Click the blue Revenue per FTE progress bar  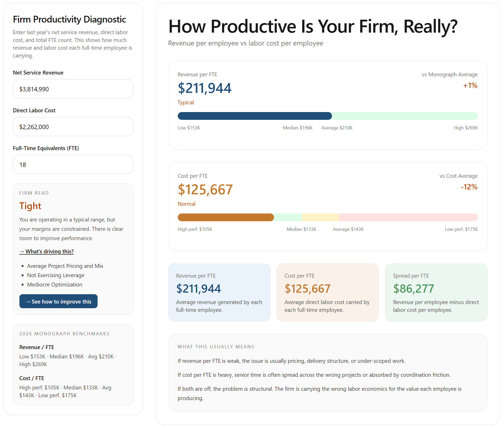coord(255,116)
